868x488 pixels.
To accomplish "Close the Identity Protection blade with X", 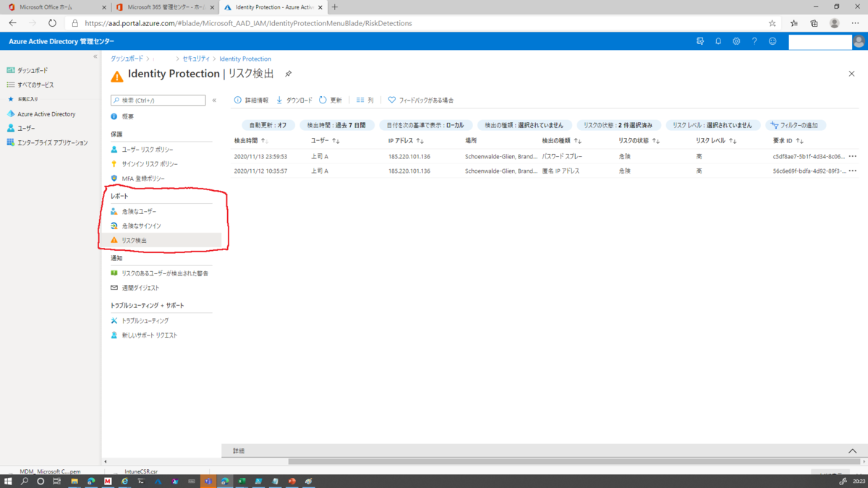I will tap(851, 74).
